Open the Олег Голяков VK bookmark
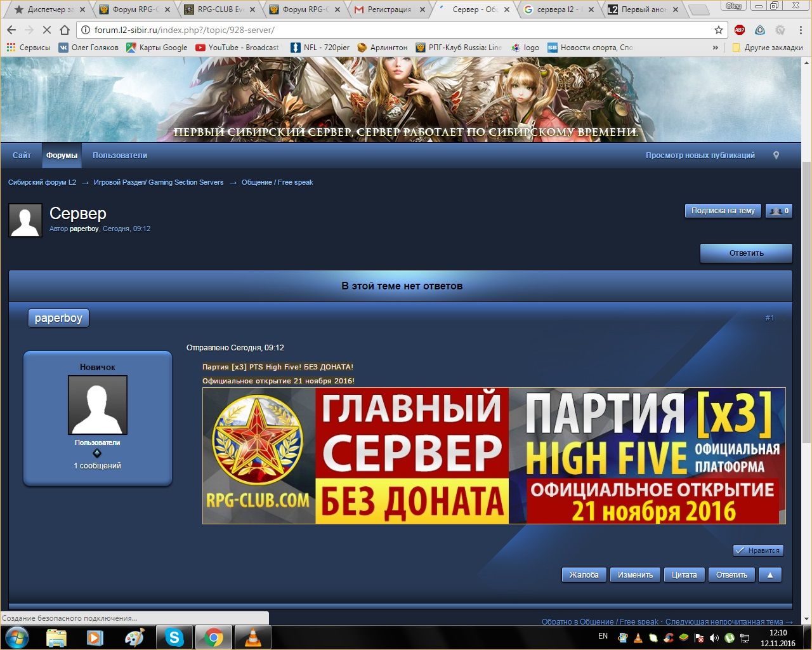 tap(88, 48)
